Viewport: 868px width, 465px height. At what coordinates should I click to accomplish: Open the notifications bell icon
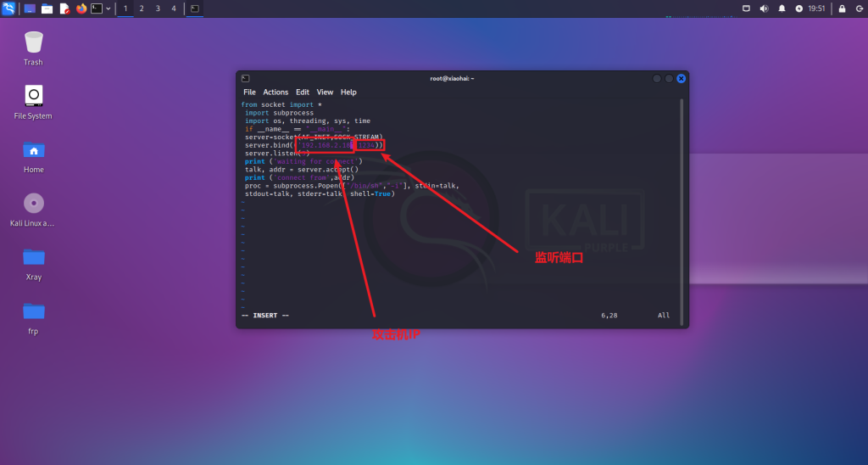(x=782, y=8)
